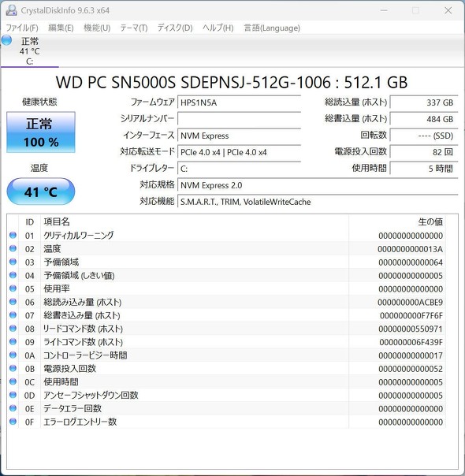Viewport: 465px width, 476px height.
Task: Select raw value 0000000000064
Action: (x=411, y=262)
